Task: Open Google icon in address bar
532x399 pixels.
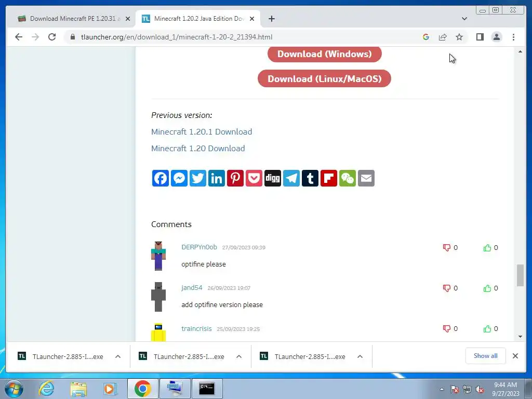Action: [426, 37]
